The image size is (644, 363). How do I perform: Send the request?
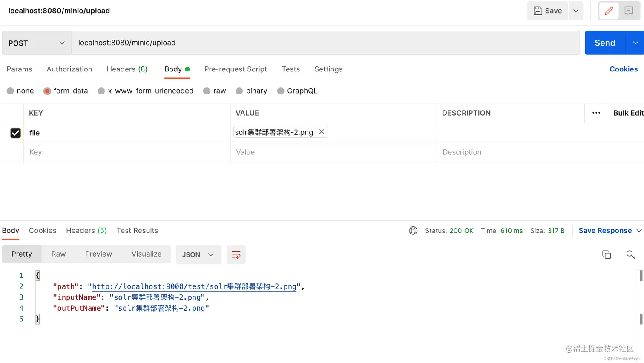(x=605, y=43)
